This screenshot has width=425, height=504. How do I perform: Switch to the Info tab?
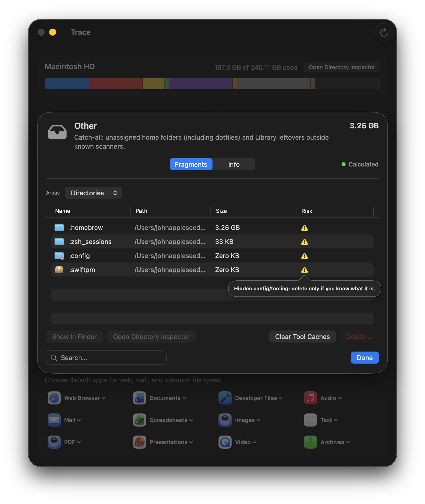[234, 164]
